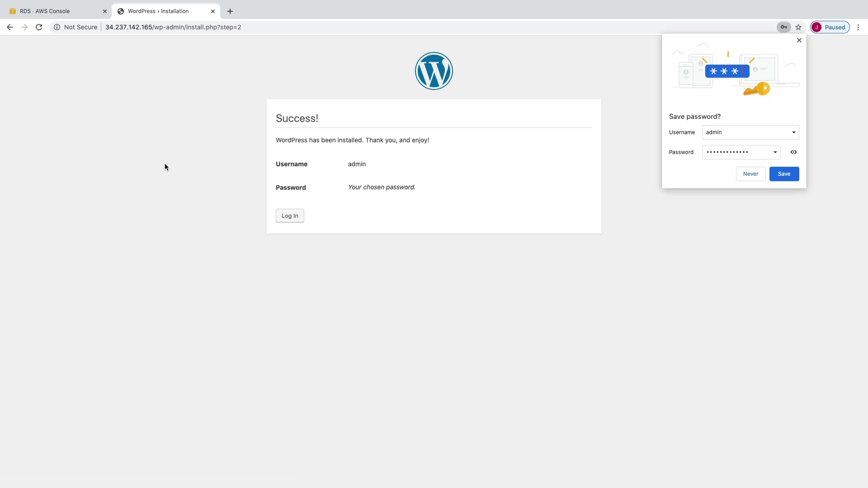Screen dimensions: 868x488
Task: Expand the Password dropdown arrow
Action: point(775,152)
